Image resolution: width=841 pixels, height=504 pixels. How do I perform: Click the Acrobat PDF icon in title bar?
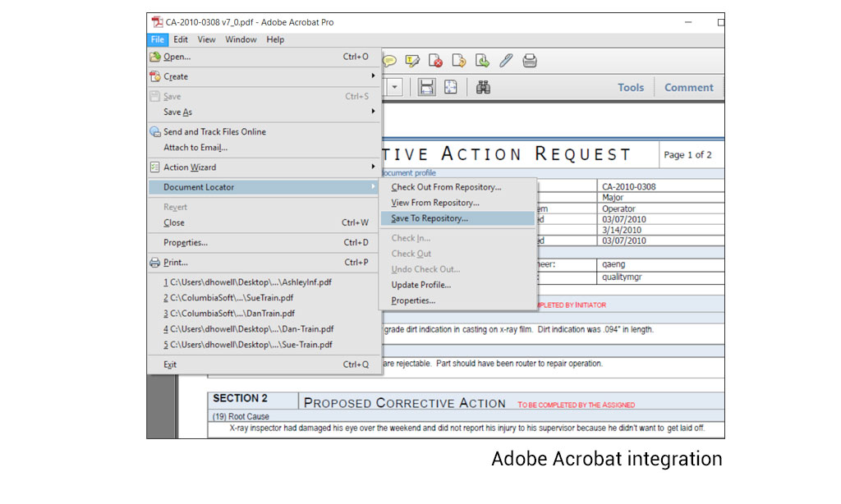(157, 22)
